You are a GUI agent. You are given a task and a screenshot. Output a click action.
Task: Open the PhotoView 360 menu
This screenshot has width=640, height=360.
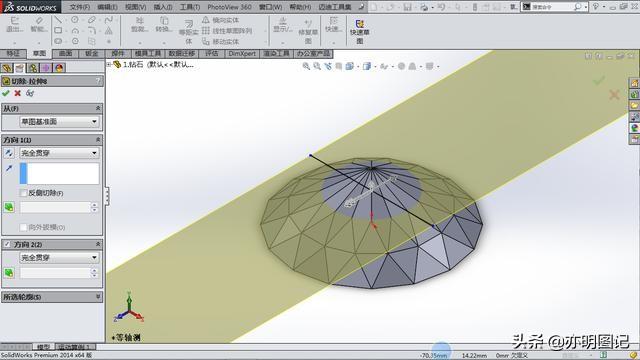(229, 7)
